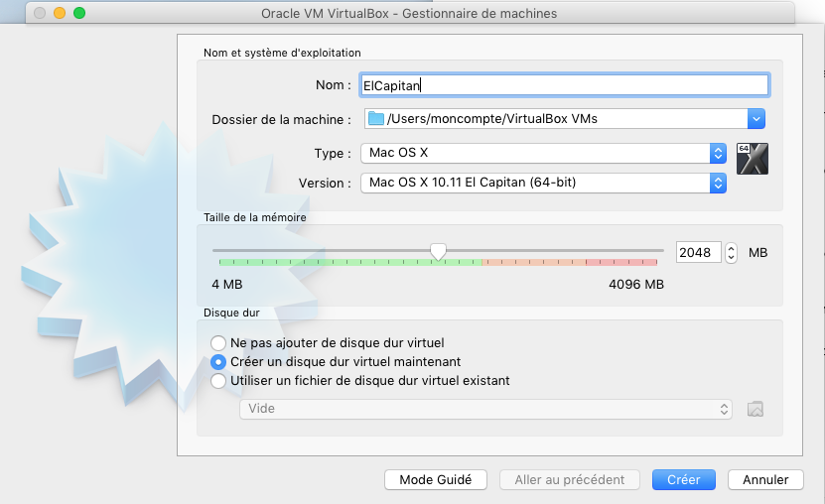825x504 pixels.
Task: Click the 'Disque dur' section heading
Action: click(x=231, y=313)
